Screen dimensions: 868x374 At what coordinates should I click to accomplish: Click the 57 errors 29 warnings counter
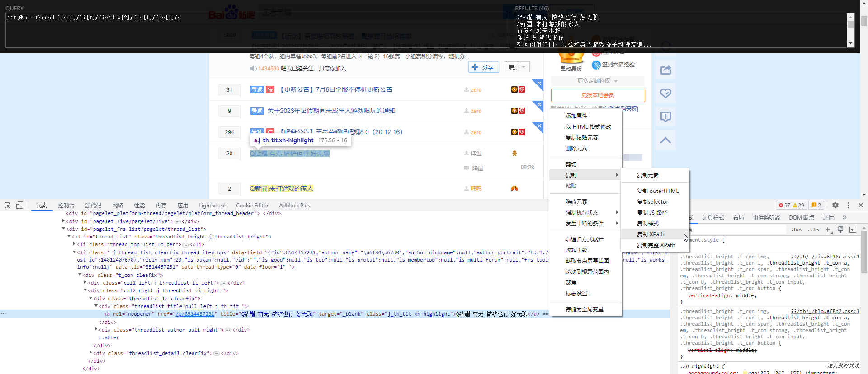tap(791, 205)
